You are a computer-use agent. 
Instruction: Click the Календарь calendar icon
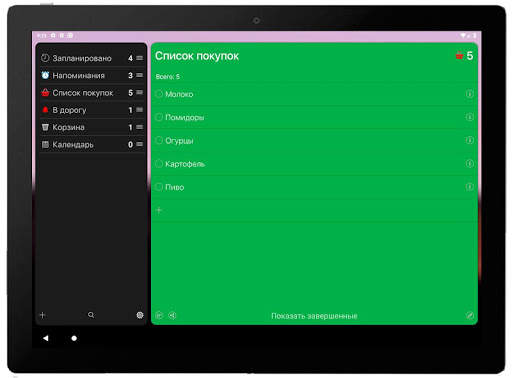point(45,144)
